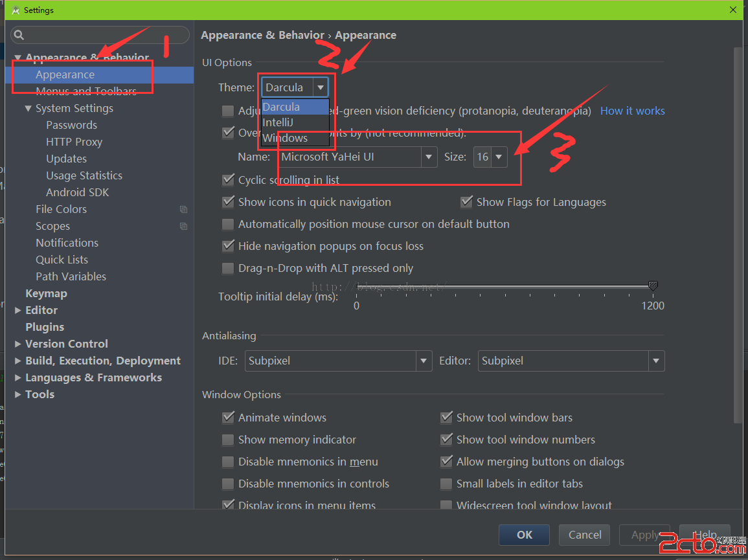
Task: Click in the settings search field
Action: point(100,35)
